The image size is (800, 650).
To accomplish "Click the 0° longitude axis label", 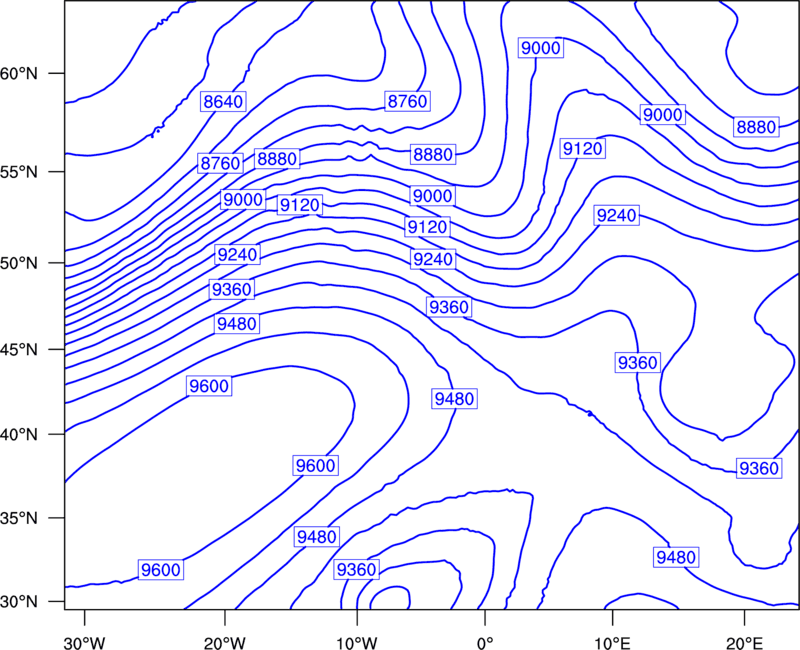I will [x=485, y=643].
